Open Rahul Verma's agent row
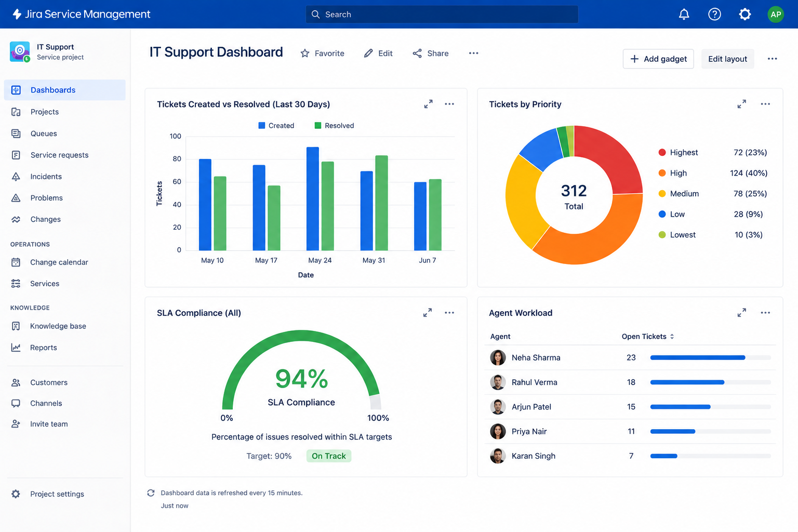Viewport: 798px width, 532px height. [x=630, y=382]
